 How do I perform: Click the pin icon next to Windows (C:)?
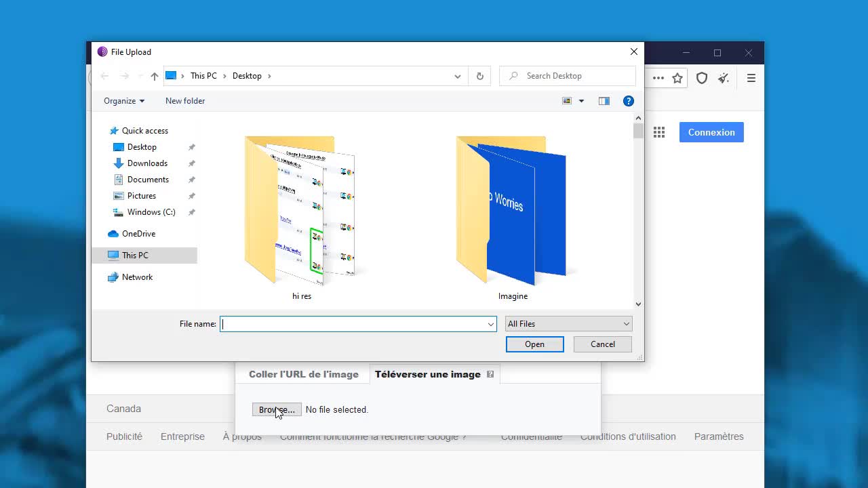tap(191, 212)
